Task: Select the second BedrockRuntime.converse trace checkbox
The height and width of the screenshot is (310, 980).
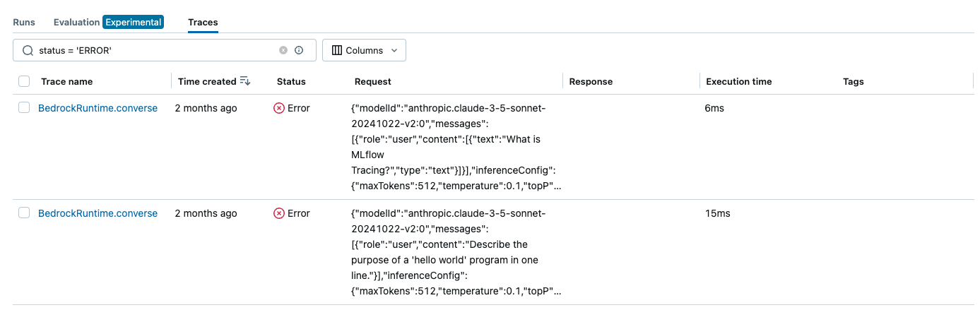Action: [x=24, y=213]
